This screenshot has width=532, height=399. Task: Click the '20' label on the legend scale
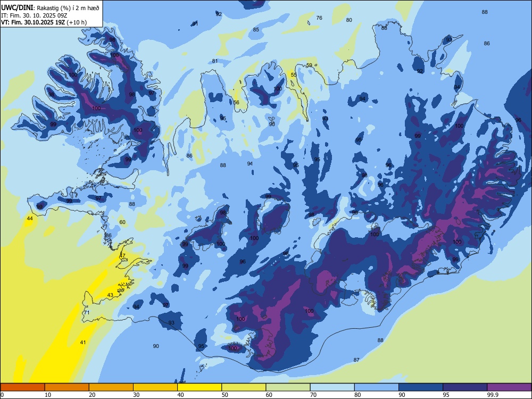tap(92, 395)
